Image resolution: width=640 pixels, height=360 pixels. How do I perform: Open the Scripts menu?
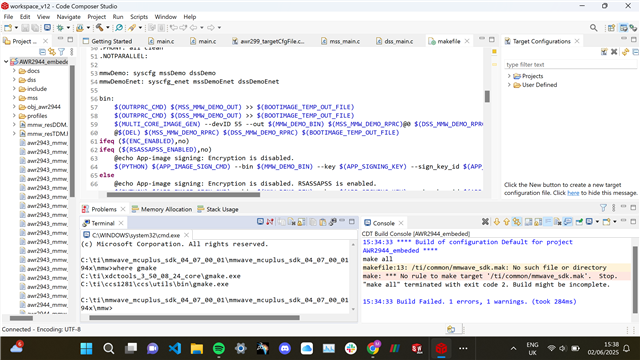tap(139, 17)
